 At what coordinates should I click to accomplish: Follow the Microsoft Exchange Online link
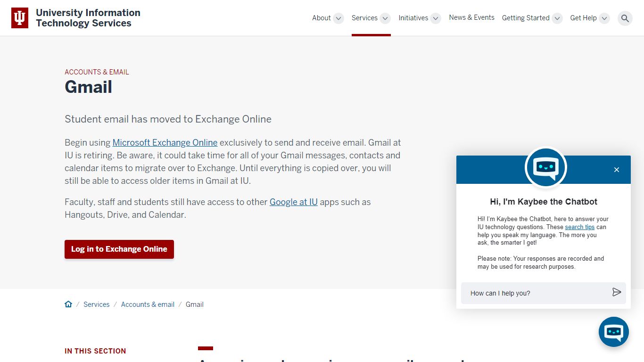[x=165, y=142]
